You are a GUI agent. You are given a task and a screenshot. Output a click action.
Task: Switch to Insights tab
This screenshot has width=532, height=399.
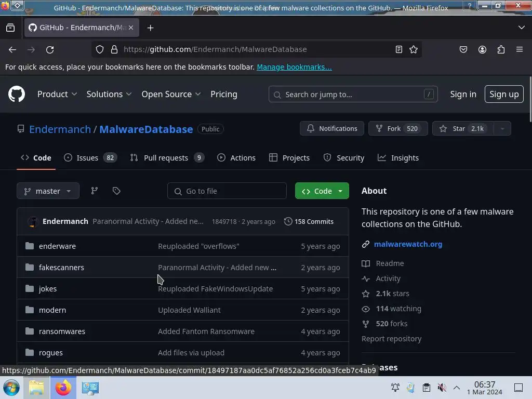pos(398,158)
